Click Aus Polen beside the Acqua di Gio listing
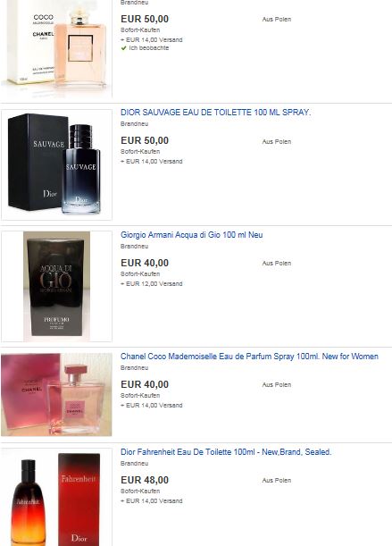 [277, 264]
